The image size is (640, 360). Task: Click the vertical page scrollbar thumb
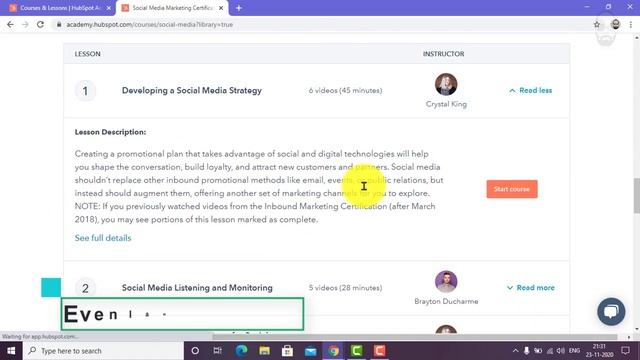pos(637,196)
